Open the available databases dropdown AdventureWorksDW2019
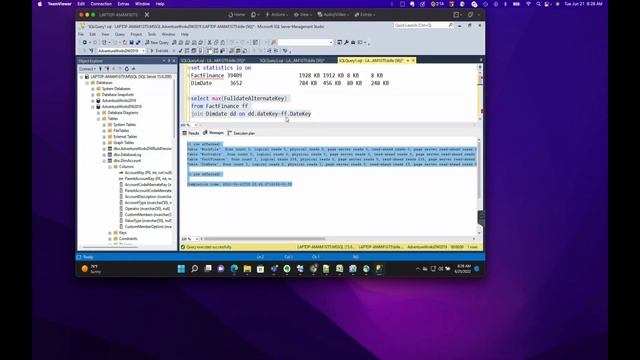The image size is (640, 360). (x=121, y=51)
